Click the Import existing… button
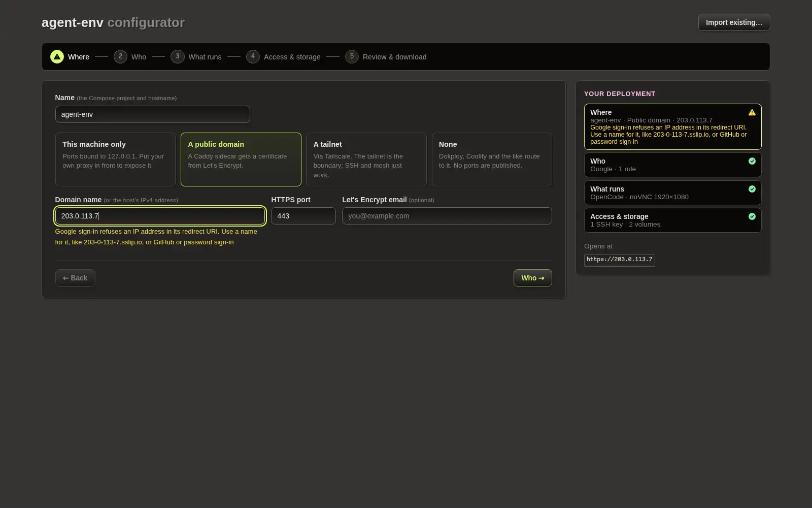This screenshot has width=812, height=508. (x=734, y=22)
